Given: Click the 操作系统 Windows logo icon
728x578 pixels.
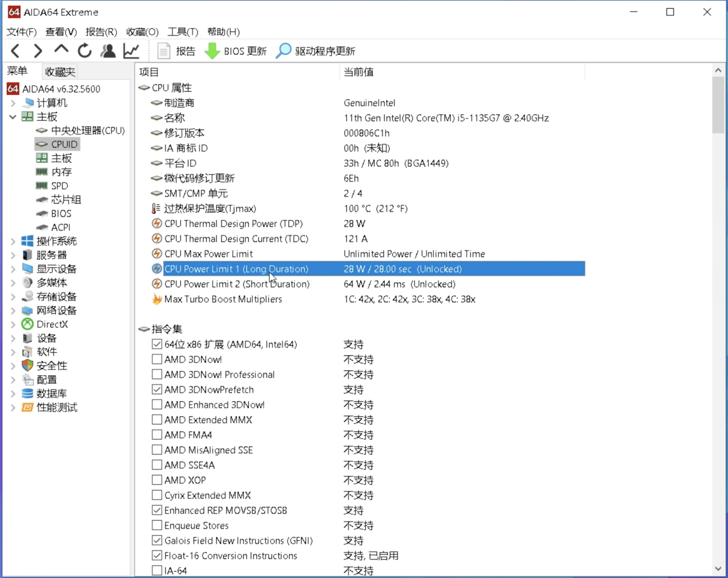Looking at the screenshot, I should tap(28, 241).
